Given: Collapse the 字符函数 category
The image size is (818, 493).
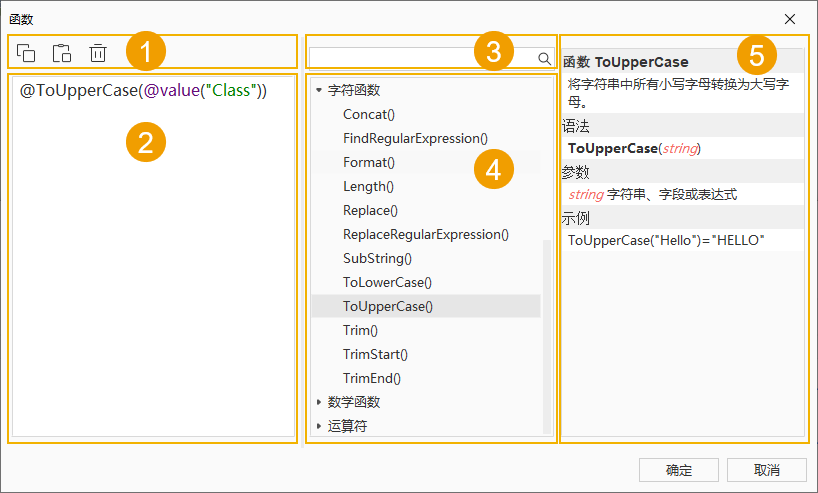Looking at the screenshot, I should point(319,90).
